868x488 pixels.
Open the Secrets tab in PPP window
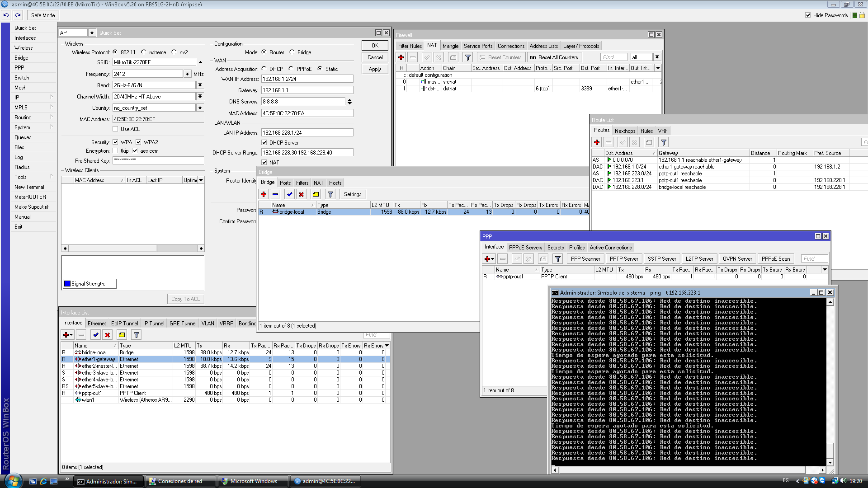click(556, 248)
